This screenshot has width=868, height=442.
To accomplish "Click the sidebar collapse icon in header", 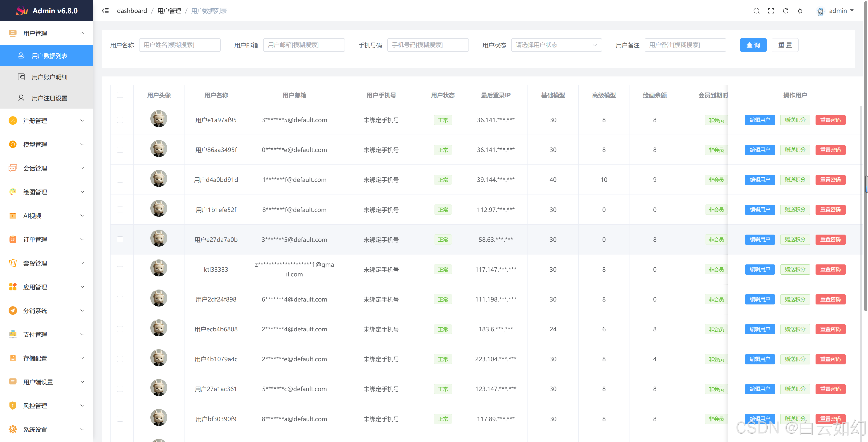I will click(105, 11).
